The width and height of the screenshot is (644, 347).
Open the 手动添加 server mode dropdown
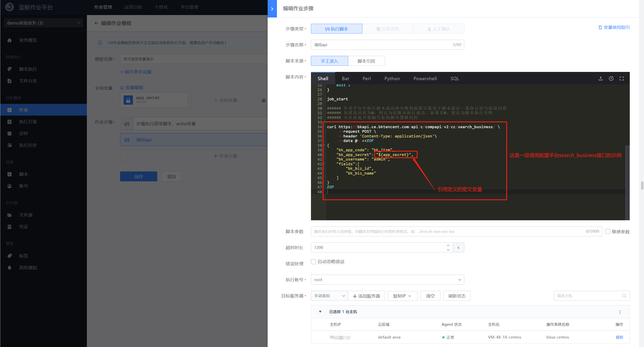[329, 295]
